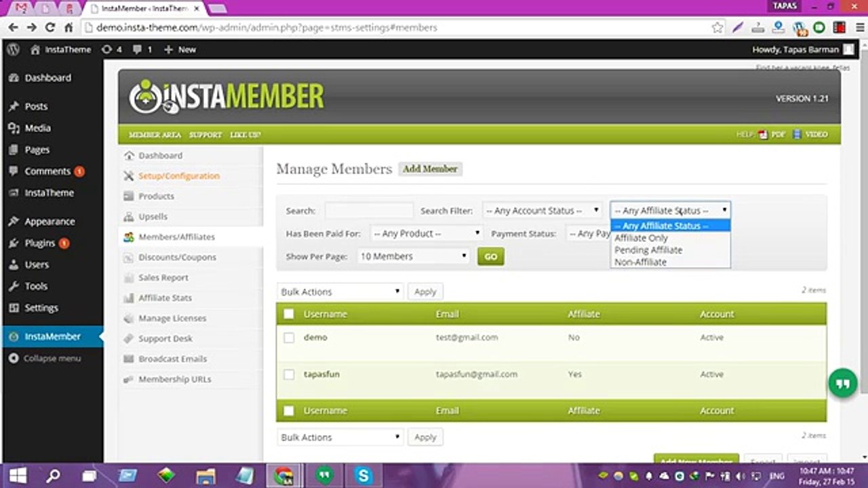Click the top Apply button
This screenshot has height=488, width=868.
[425, 291]
